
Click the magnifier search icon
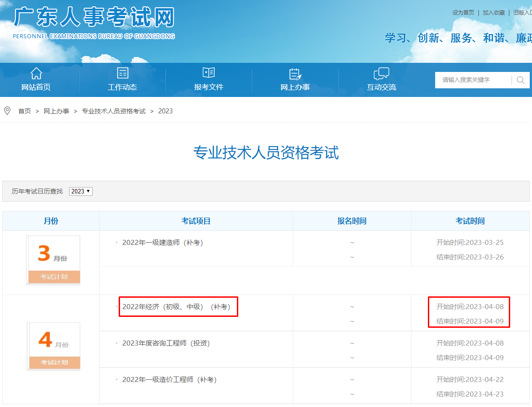[521, 80]
